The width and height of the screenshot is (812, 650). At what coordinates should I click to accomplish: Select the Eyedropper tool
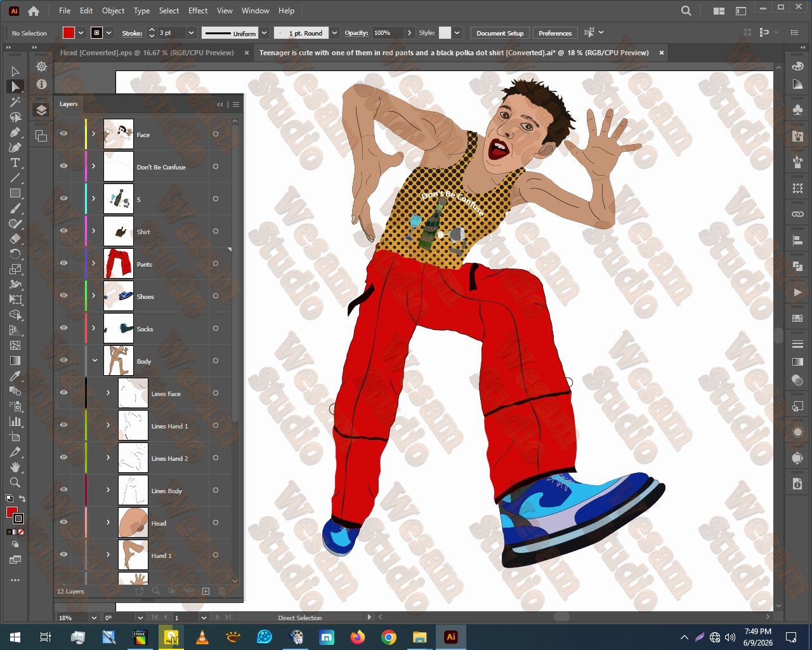(x=15, y=376)
